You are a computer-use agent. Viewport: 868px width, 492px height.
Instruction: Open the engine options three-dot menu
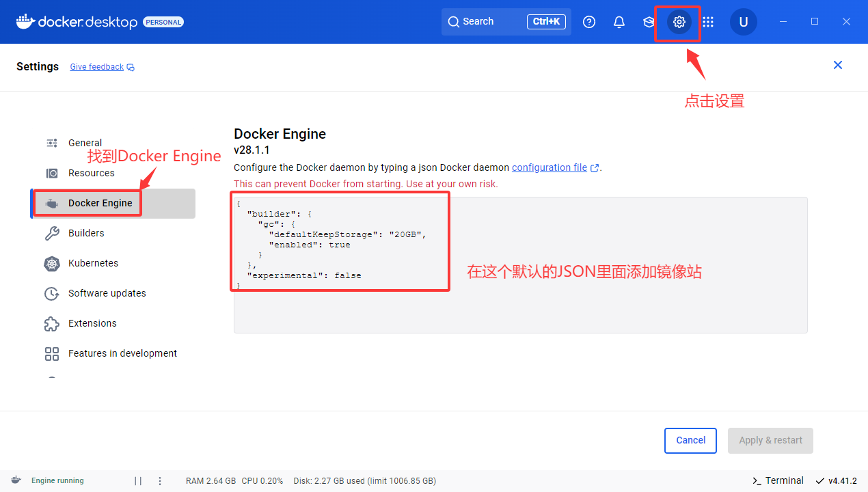click(x=160, y=481)
